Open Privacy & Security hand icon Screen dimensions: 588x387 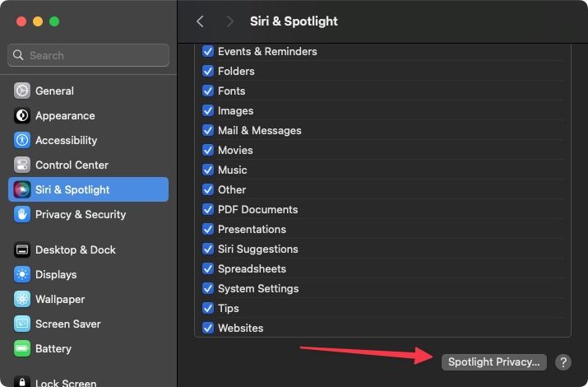pos(21,215)
